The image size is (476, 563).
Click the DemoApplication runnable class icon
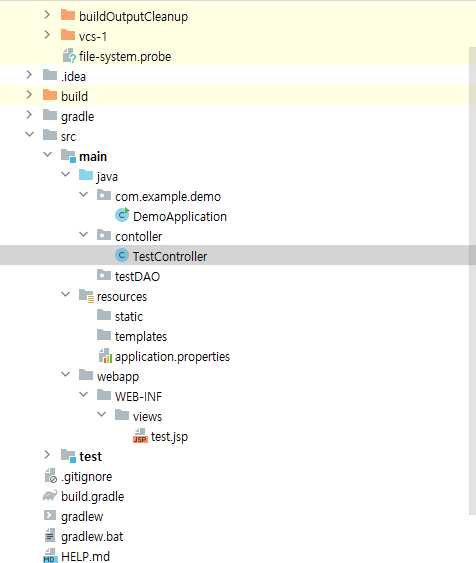pyautogui.click(x=122, y=215)
